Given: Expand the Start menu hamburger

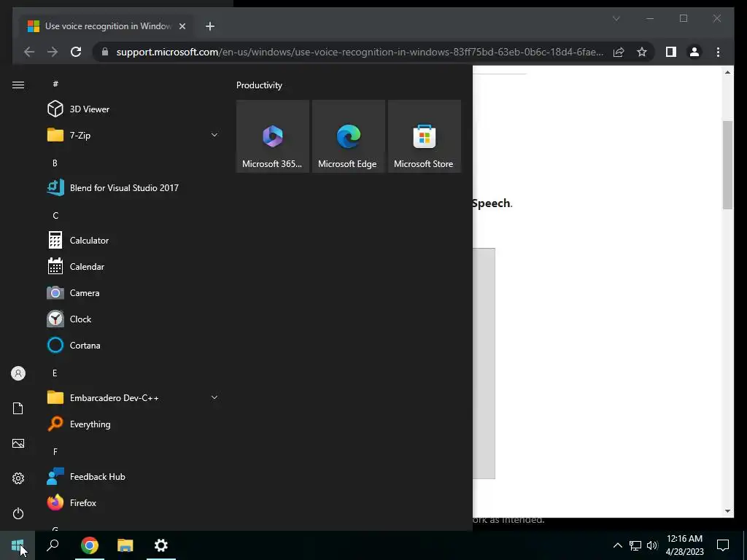Looking at the screenshot, I should (18, 85).
